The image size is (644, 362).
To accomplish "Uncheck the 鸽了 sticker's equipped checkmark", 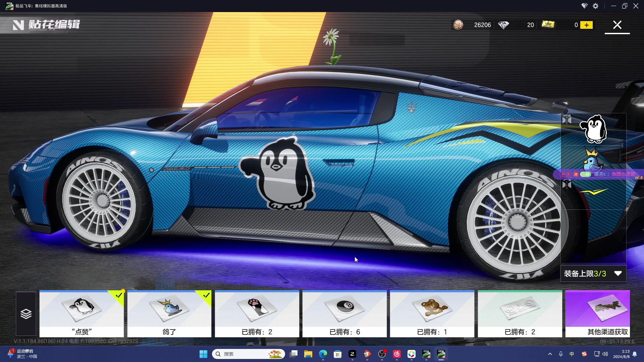I will (x=206, y=295).
